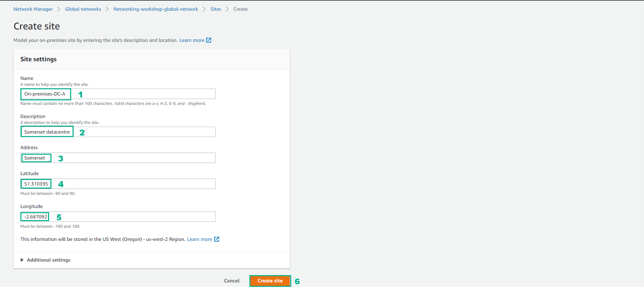Click the 'Name must contain no more than 100 characters' hint
644x290 pixels.
click(x=113, y=103)
